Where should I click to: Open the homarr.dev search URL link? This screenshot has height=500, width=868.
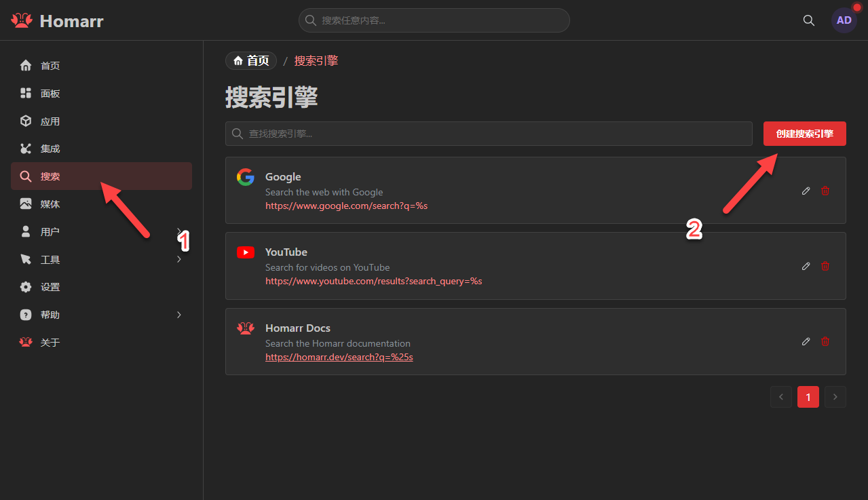(339, 357)
